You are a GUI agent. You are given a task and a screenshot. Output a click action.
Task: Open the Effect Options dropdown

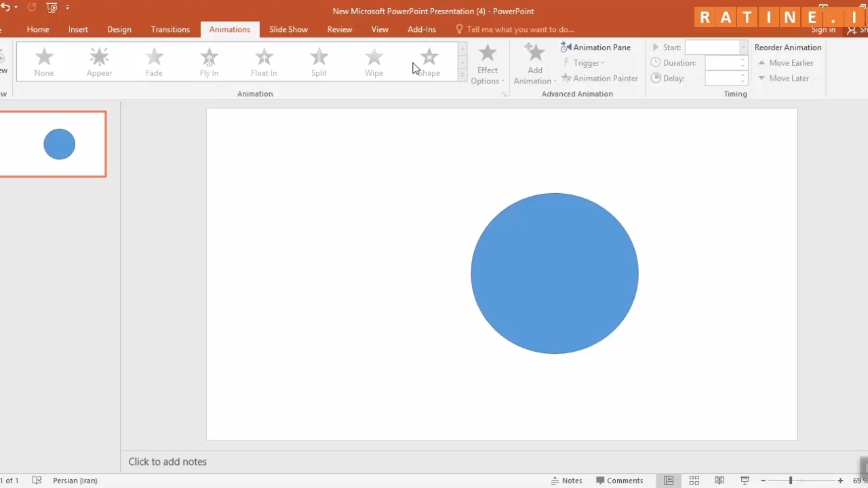(x=487, y=66)
